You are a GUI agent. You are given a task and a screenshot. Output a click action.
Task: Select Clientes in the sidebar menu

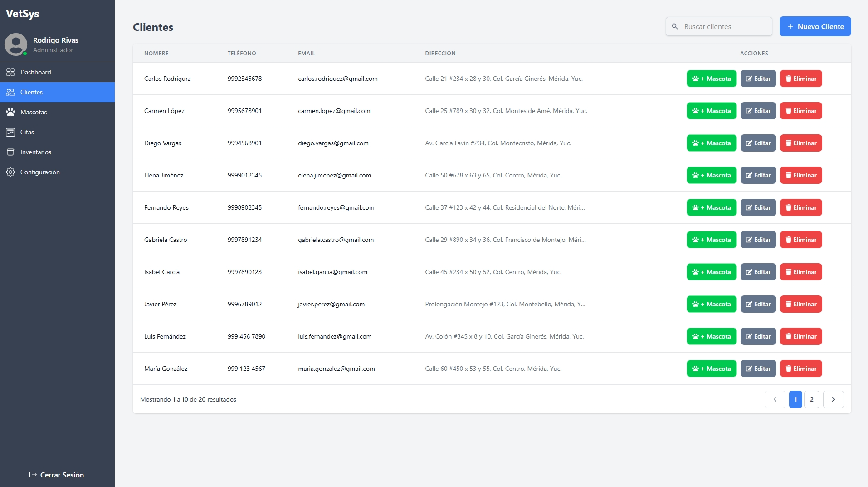32,92
